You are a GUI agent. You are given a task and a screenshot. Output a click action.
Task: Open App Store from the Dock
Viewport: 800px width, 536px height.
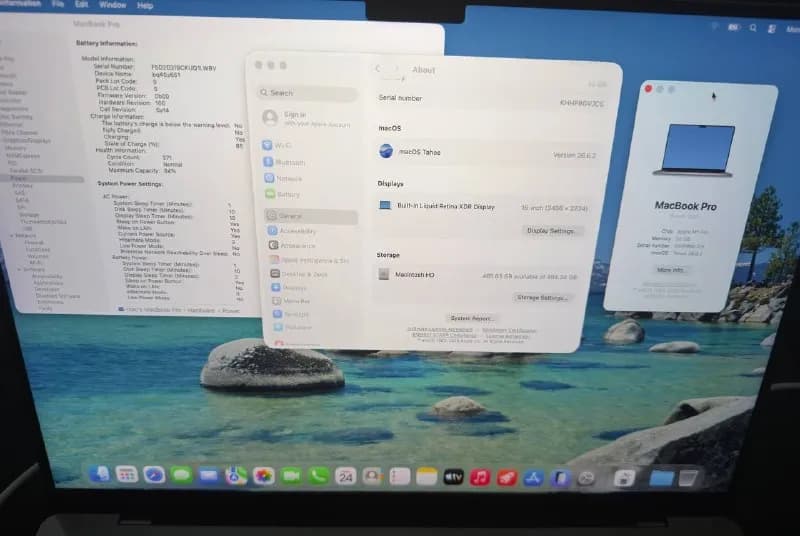(534, 478)
